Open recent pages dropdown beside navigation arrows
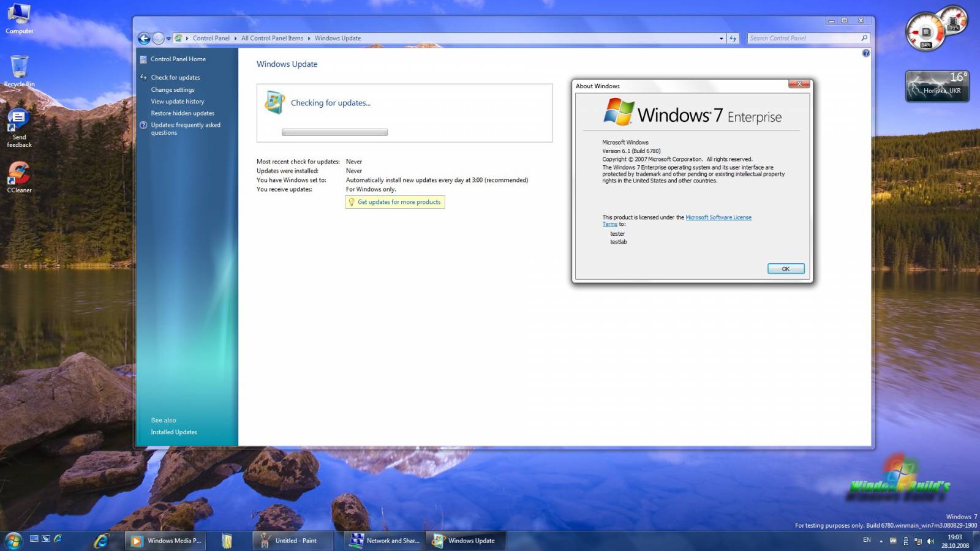This screenshot has width=980, height=551. pos(168,39)
